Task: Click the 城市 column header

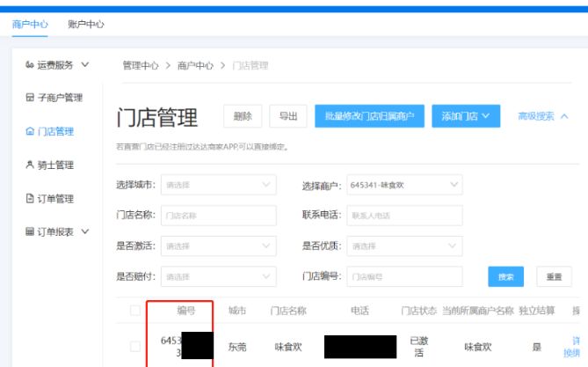Action: 237,311
